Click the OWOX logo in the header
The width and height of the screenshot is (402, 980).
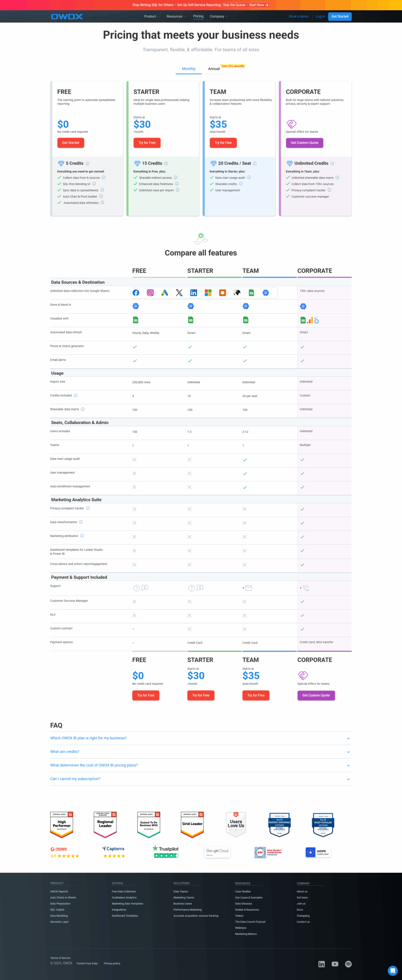(67, 16)
